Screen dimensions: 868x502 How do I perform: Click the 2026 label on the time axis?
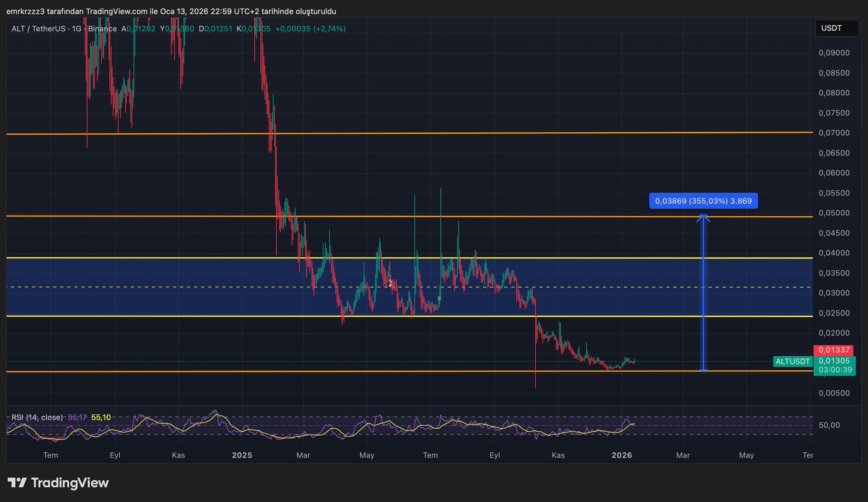pyautogui.click(x=622, y=455)
